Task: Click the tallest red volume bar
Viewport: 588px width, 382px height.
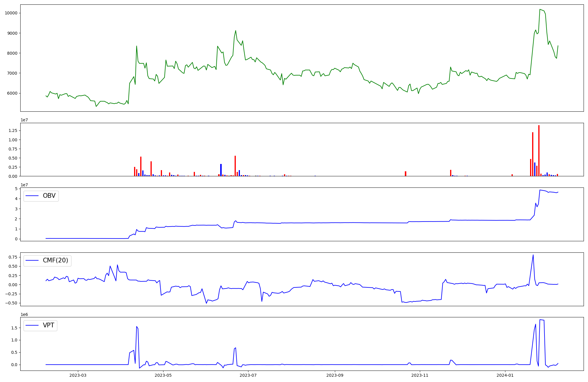Action: pyautogui.click(x=539, y=150)
